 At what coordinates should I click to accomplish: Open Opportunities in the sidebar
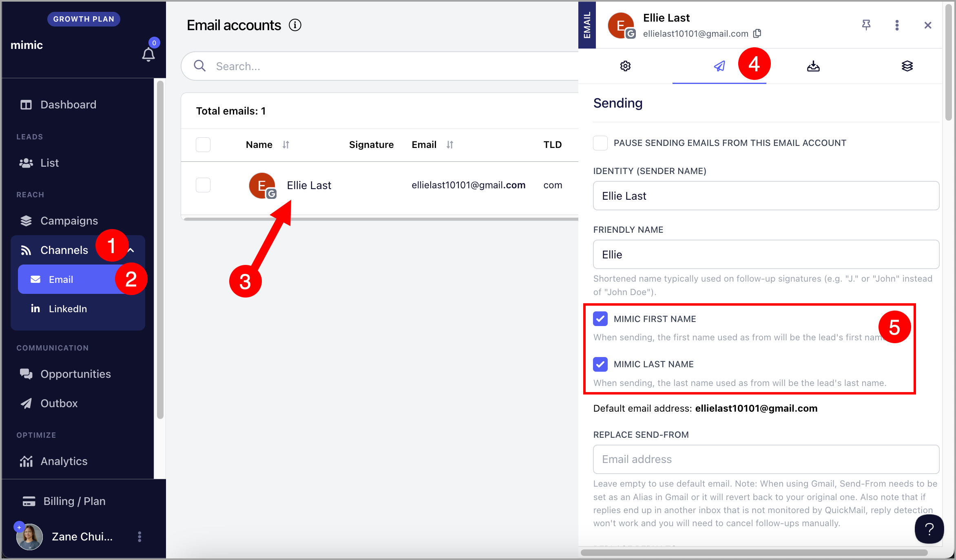point(75,374)
